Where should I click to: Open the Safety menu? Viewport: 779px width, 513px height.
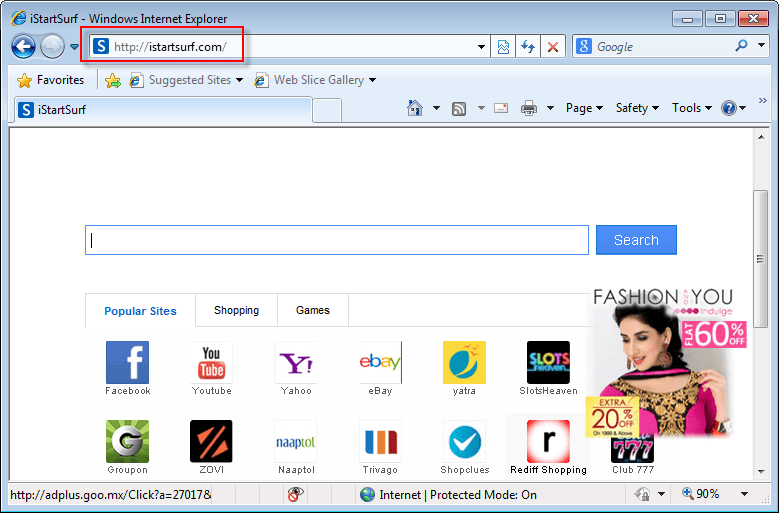click(x=637, y=108)
